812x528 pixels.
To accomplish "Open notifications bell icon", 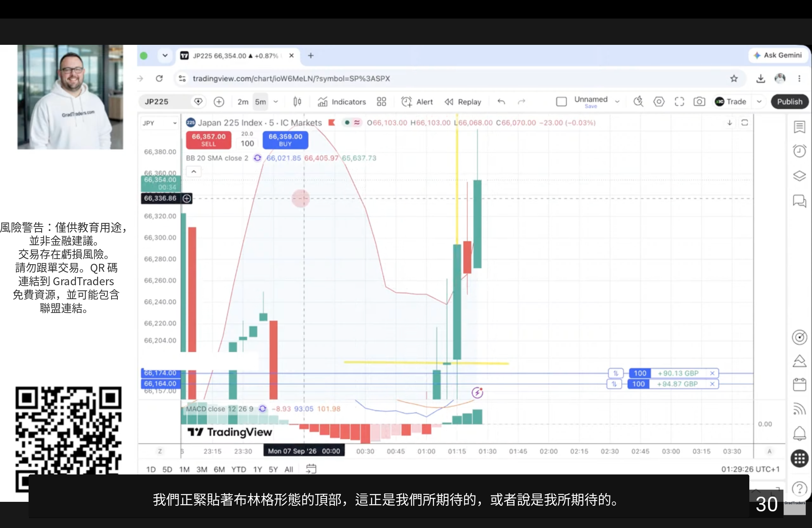I will (x=799, y=434).
